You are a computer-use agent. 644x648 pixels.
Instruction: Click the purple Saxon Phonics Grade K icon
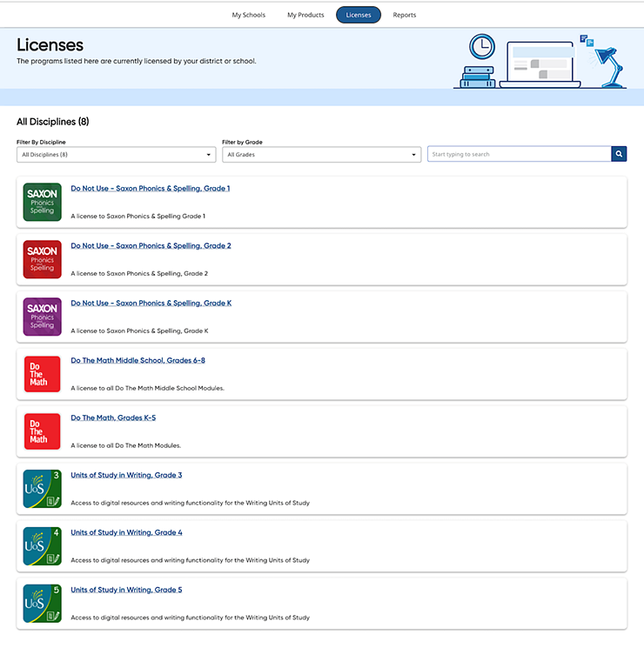42,317
